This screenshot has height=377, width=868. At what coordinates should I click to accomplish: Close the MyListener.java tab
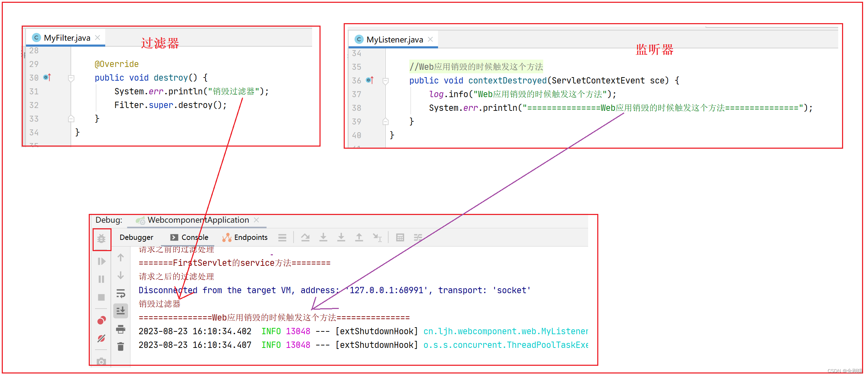(430, 39)
